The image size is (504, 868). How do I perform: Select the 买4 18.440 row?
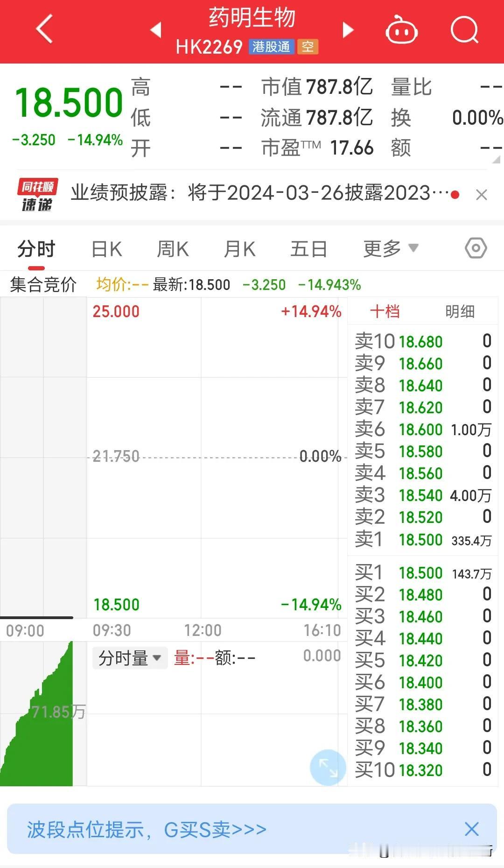pyautogui.click(x=423, y=638)
